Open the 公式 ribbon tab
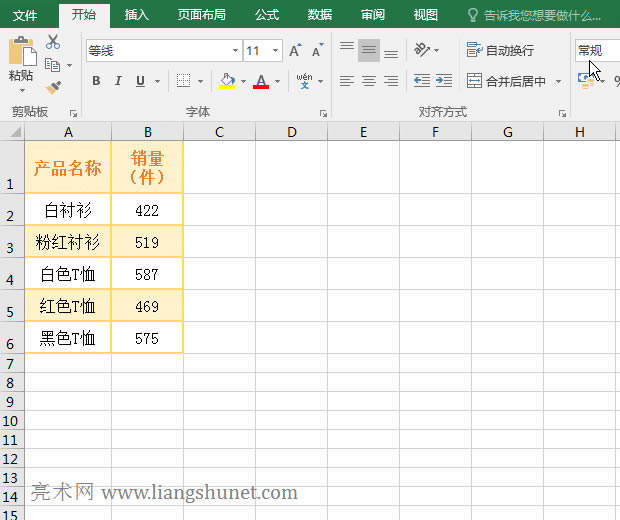Image resolution: width=620 pixels, height=520 pixels. click(267, 15)
